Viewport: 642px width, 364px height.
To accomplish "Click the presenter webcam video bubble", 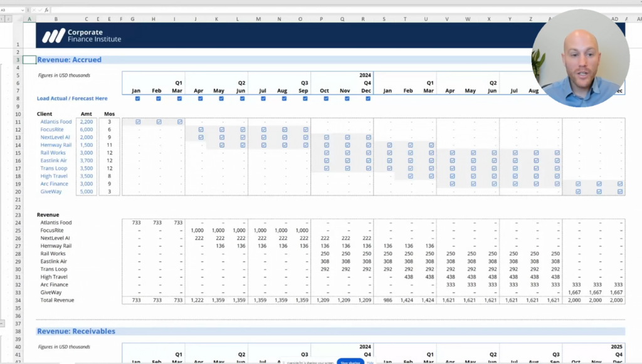I will [580, 58].
